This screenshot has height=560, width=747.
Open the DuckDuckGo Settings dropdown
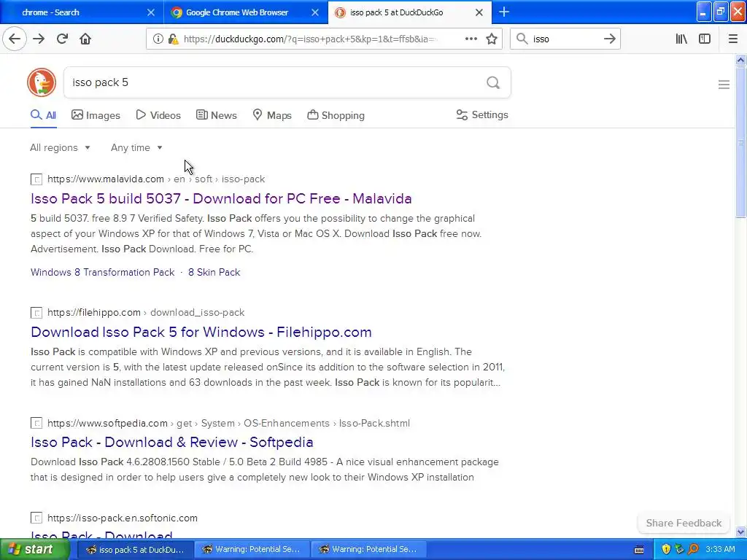click(482, 114)
